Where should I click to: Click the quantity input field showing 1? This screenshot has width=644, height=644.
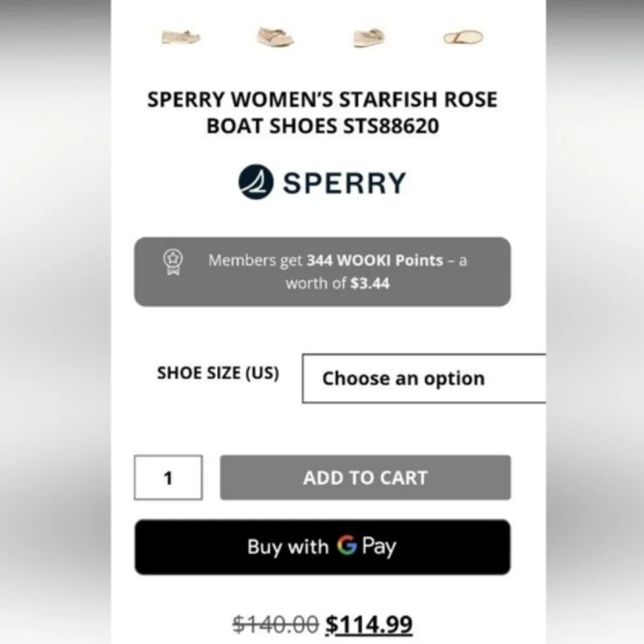[x=167, y=477]
